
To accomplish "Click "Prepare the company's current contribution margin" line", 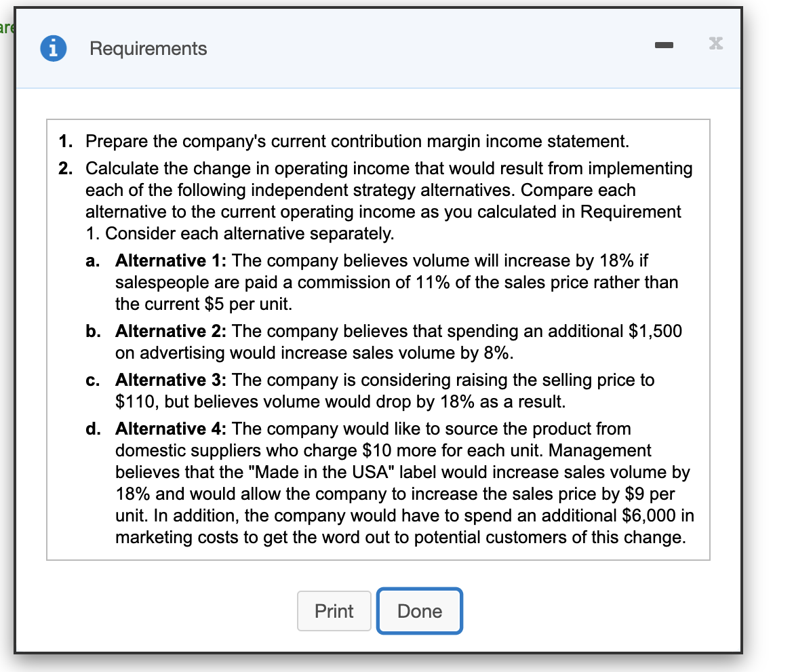I will 357,141.
